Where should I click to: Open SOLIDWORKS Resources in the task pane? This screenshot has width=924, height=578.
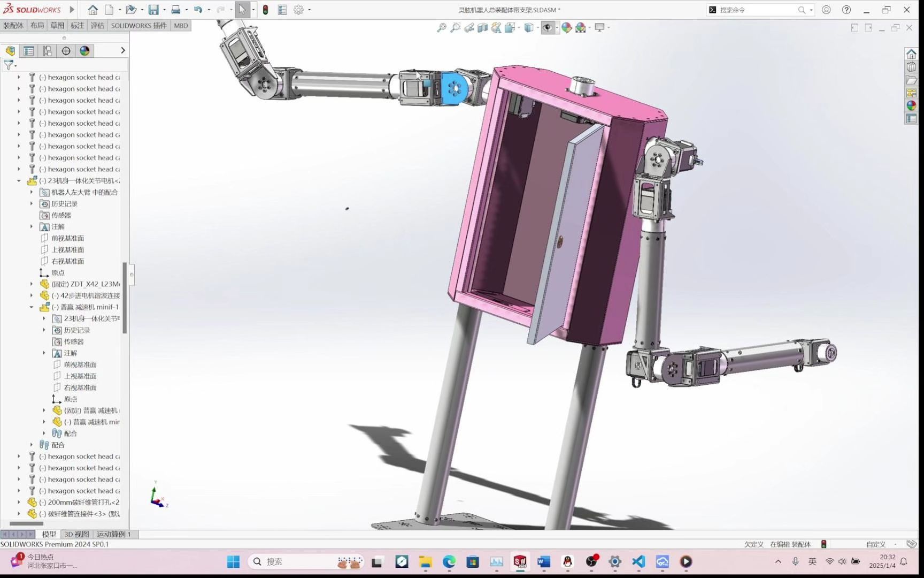pyautogui.click(x=911, y=54)
